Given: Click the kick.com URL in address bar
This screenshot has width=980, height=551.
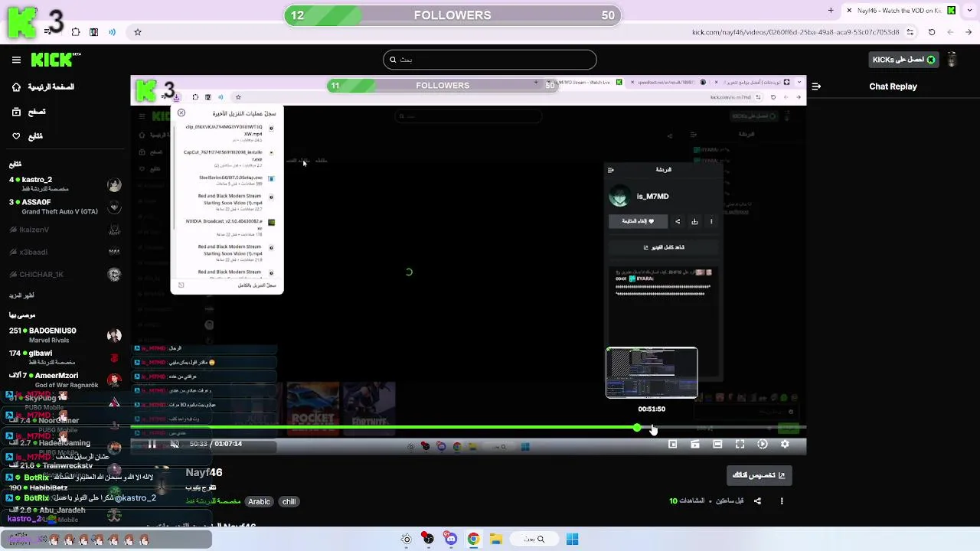Looking at the screenshot, I should (x=795, y=32).
